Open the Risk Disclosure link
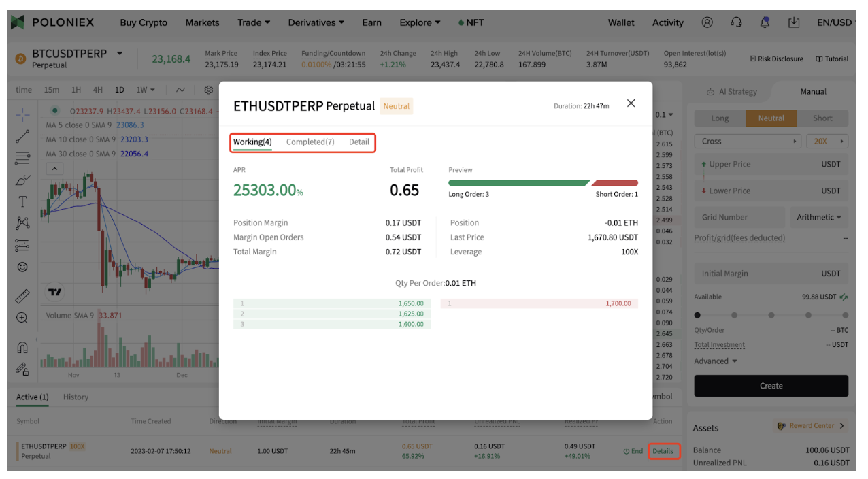 [776, 59]
